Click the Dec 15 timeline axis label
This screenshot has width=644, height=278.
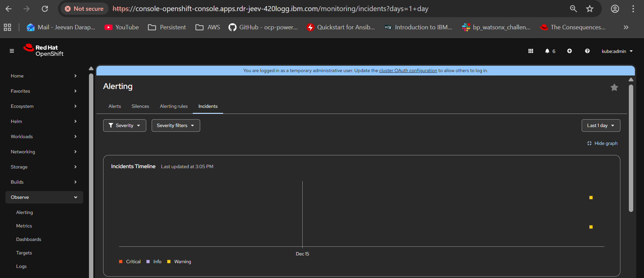pos(302,254)
